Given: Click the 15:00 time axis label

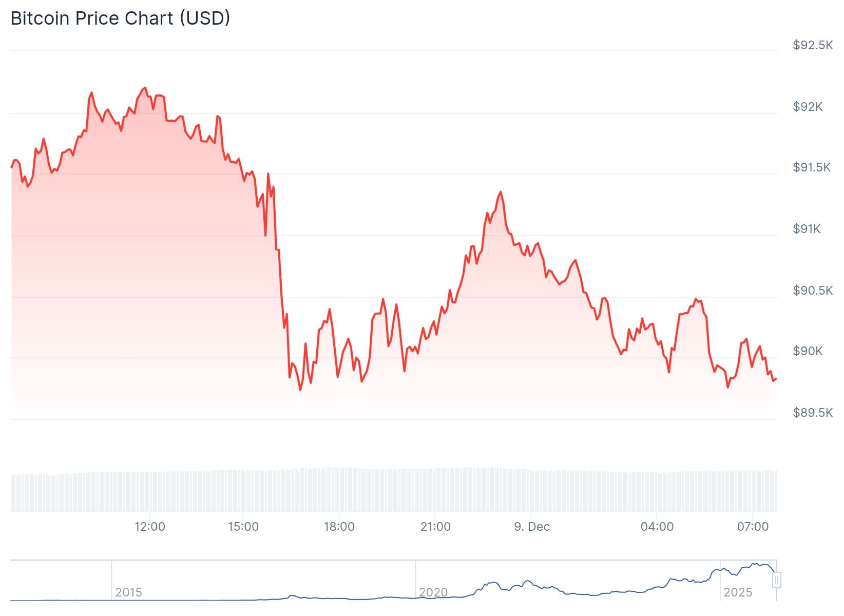Looking at the screenshot, I should [x=243, y=527].
